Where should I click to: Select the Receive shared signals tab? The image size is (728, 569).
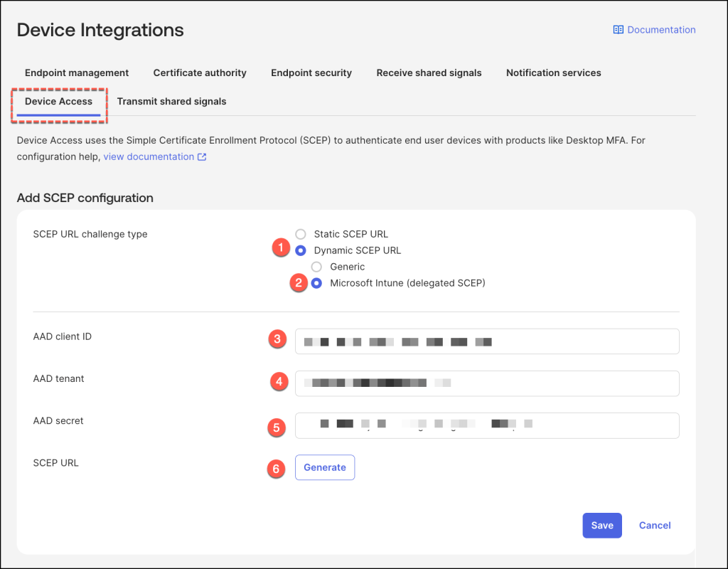[429, 73]
